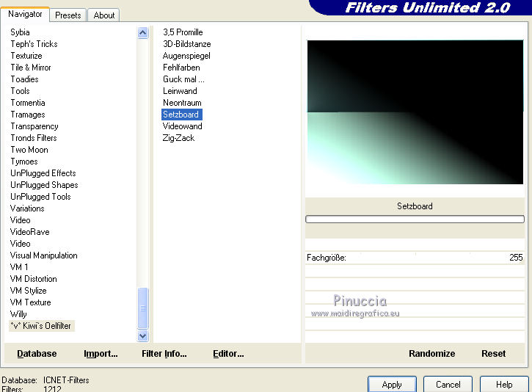
Task: Select the Tools category
Action: [20, 91]
